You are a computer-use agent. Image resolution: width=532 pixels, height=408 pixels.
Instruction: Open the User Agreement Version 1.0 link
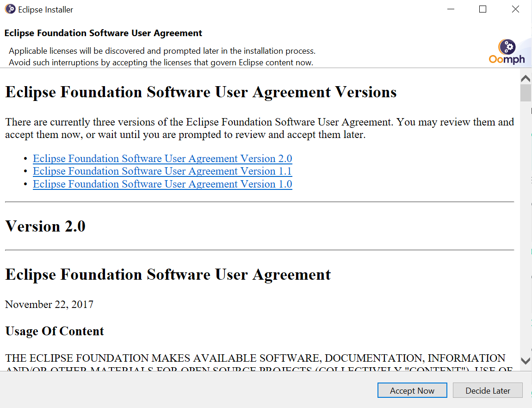point(162,184)
